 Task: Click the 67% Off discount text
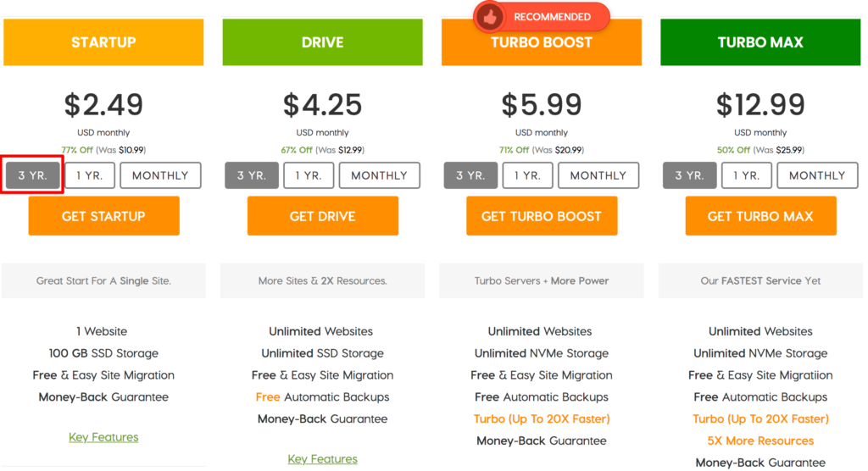(297, 150)
